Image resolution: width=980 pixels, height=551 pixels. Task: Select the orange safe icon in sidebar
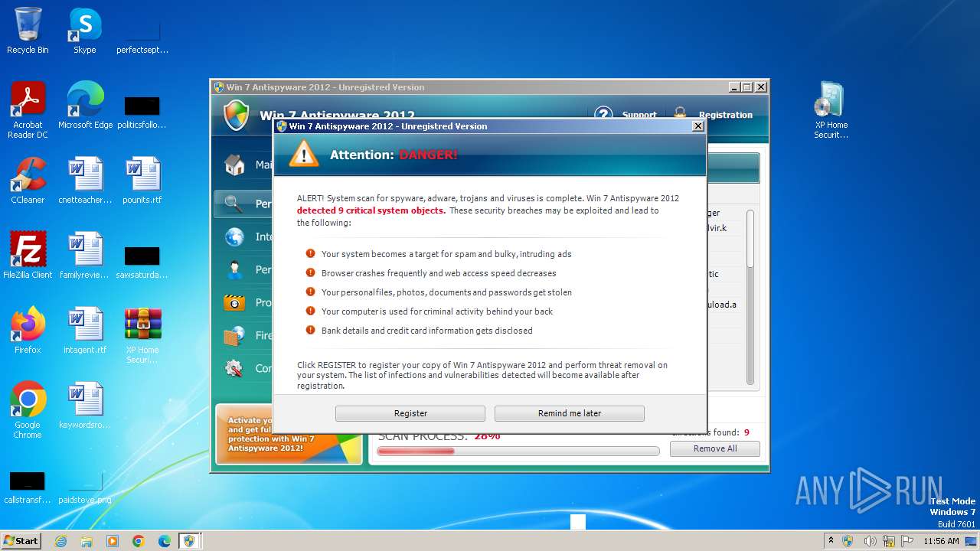(234, 302)
